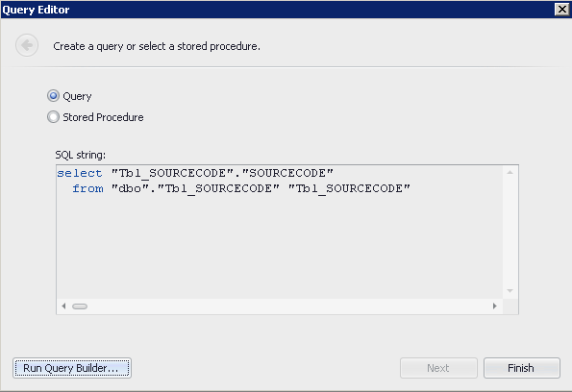
Task: Click the Finish button
Action: click(x=522, y=368)
